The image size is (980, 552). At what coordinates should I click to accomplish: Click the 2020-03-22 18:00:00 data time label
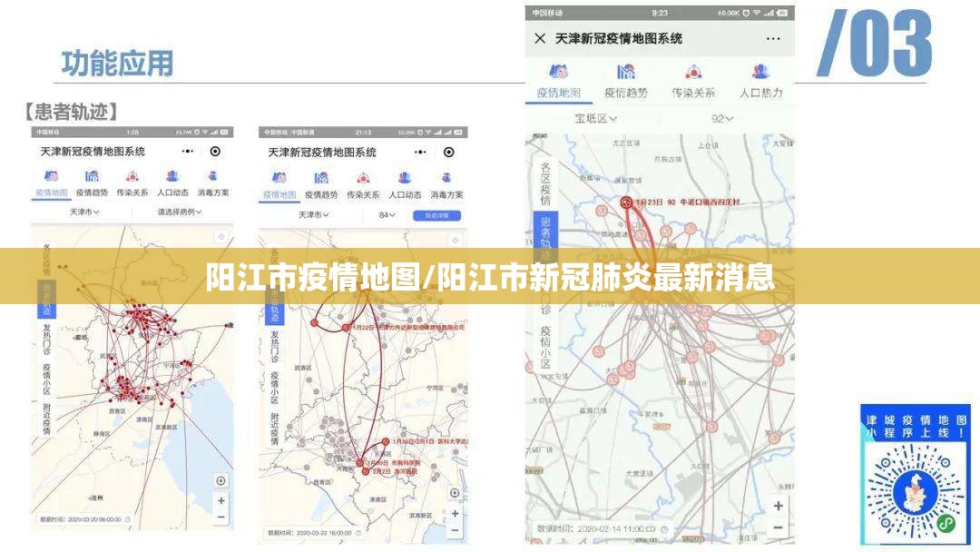[309, 533]
